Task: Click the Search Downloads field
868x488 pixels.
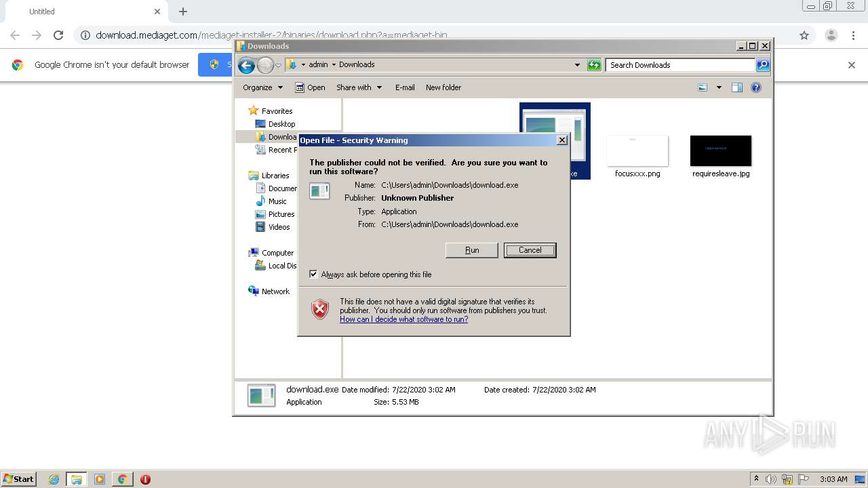Action: (680, 65)
